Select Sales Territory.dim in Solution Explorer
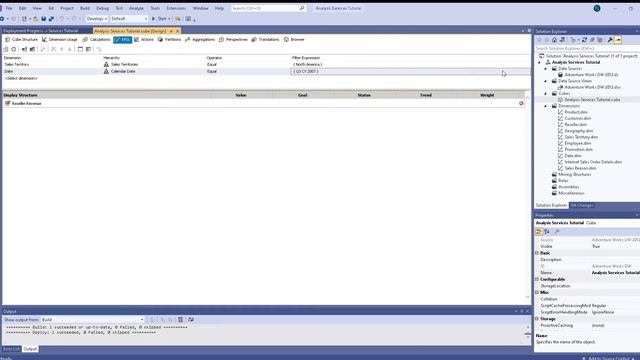640x360 pixels. [581, 137]
